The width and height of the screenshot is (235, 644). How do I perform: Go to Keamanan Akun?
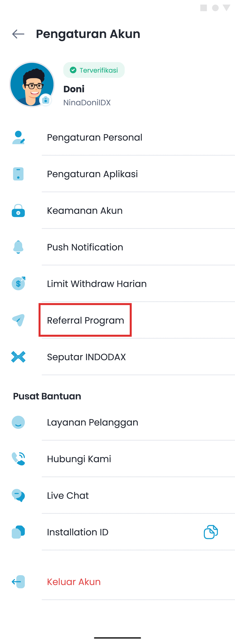pos(85,210)
